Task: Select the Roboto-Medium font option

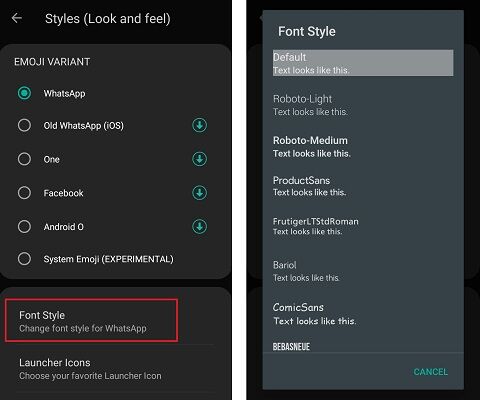Action: coord(363,147)
